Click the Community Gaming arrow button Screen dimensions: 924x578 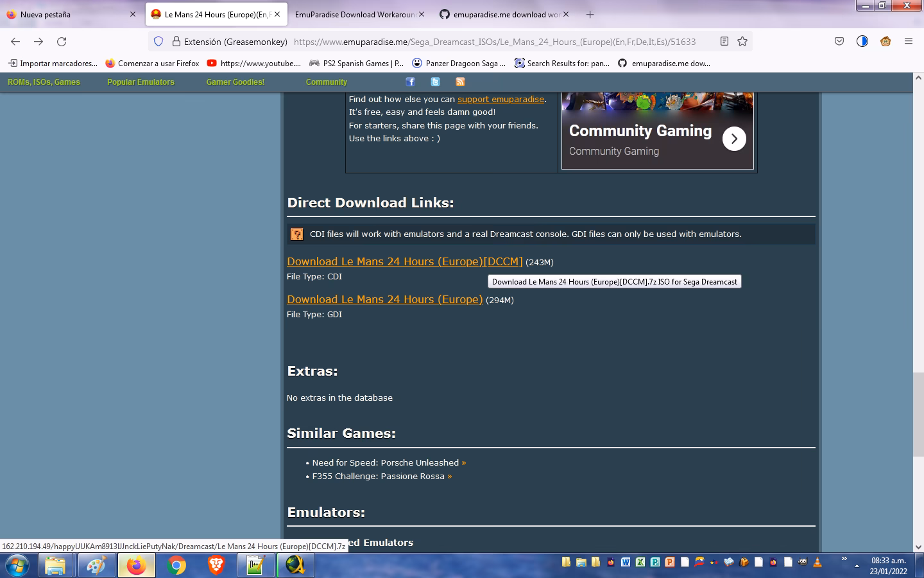(734, 139)
